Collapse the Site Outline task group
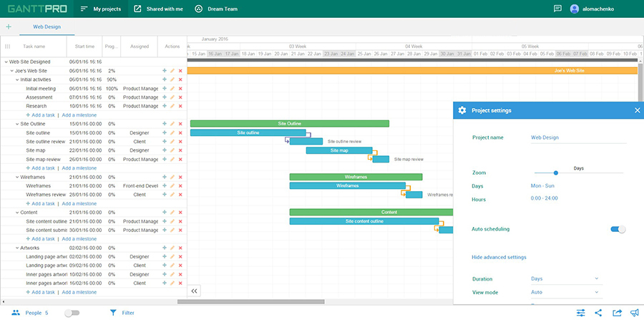644x320 pixels. tap(17, 124)
